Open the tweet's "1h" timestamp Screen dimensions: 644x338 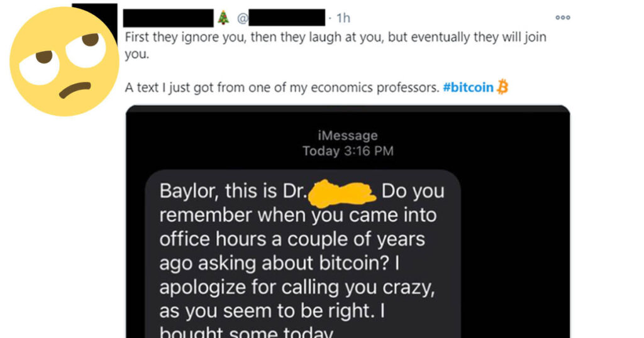point(343,18)
